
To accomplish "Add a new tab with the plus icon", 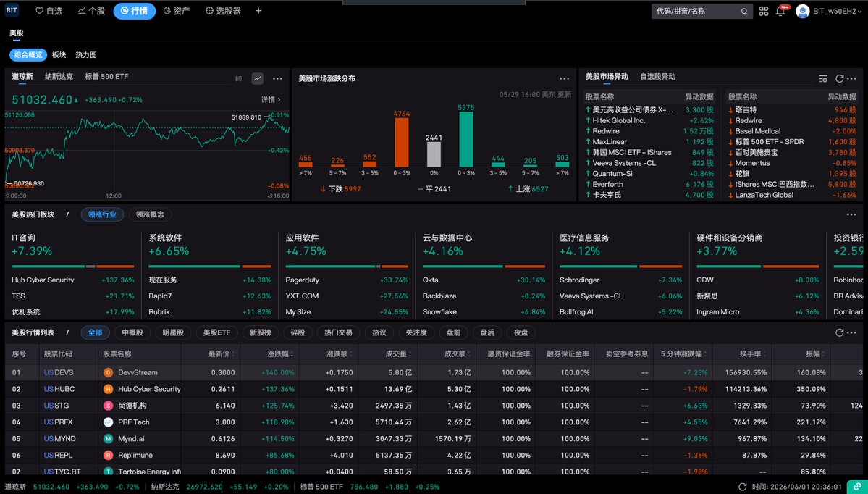I will pos(258,11).
